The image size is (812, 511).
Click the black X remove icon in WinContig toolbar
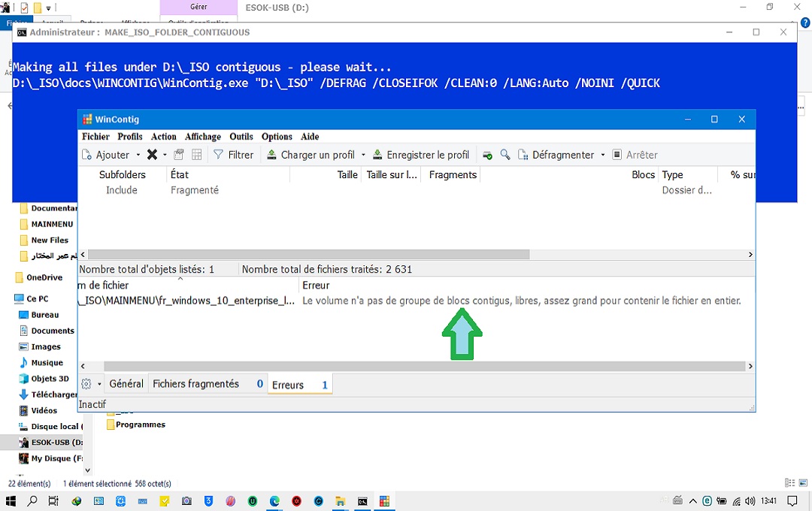152,155
